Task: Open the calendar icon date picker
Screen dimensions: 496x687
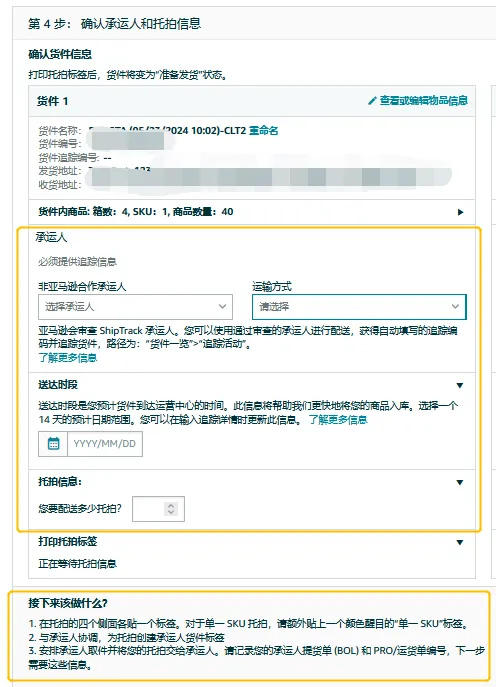Action: (53, 444)
